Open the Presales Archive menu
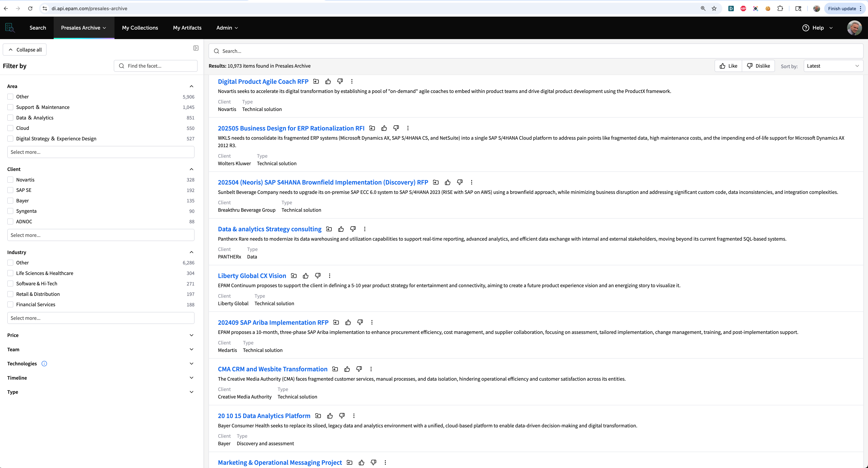Viewport: 868px width, 468px height. [x=84, y=28]
